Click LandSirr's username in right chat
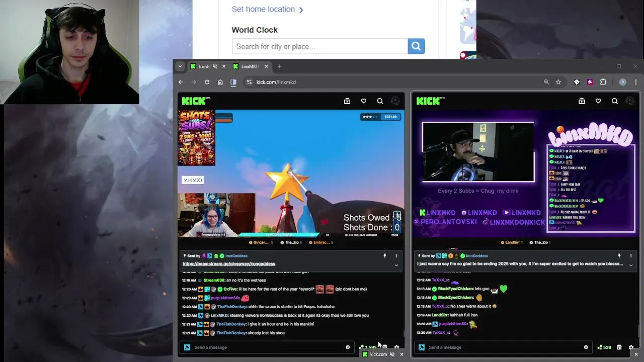Screen dimensions: 644x362 440,315
